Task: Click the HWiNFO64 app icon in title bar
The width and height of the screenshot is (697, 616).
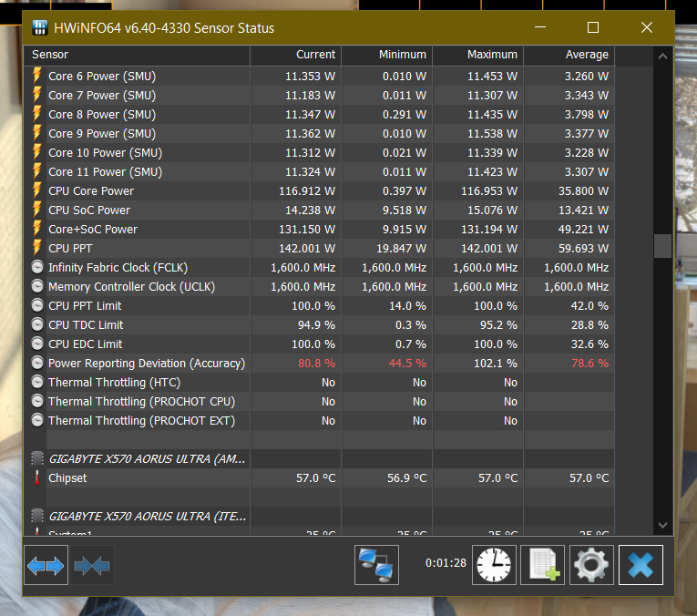Action: [x=40, y=27]
